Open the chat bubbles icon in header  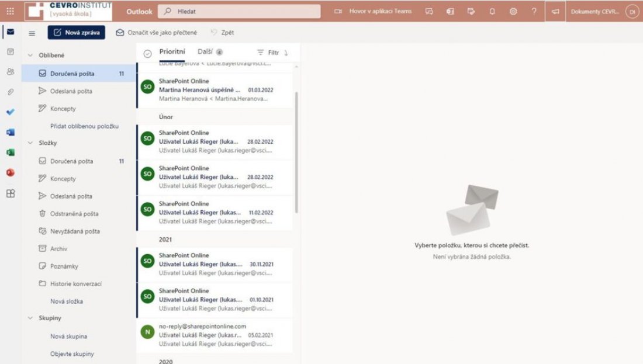pyautogui.click(x=429, y=12)
